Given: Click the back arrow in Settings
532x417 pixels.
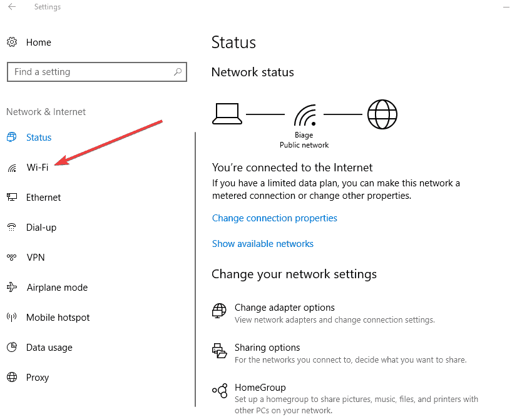Looking at the screenshot, I should point(12,7).
